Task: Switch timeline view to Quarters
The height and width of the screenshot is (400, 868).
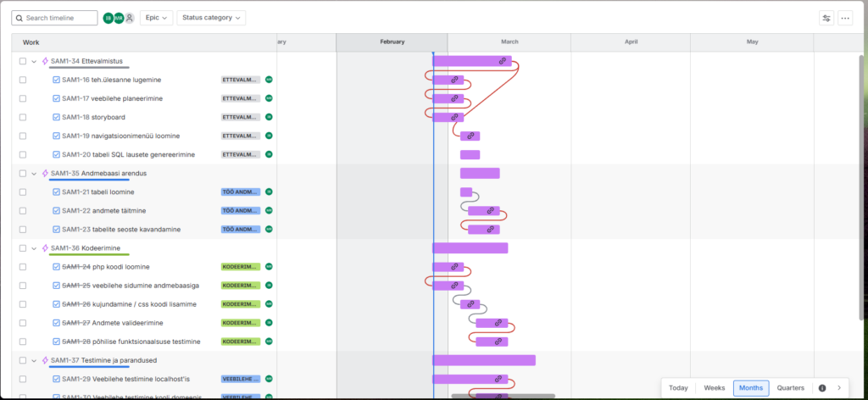Action: [x=790, y=388]
